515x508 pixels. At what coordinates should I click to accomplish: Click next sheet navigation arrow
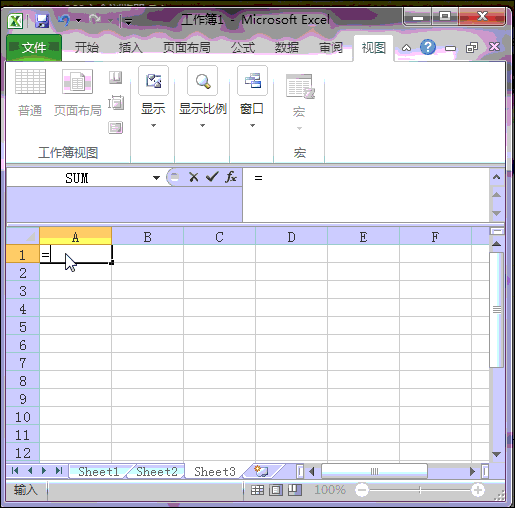point(44,470)
